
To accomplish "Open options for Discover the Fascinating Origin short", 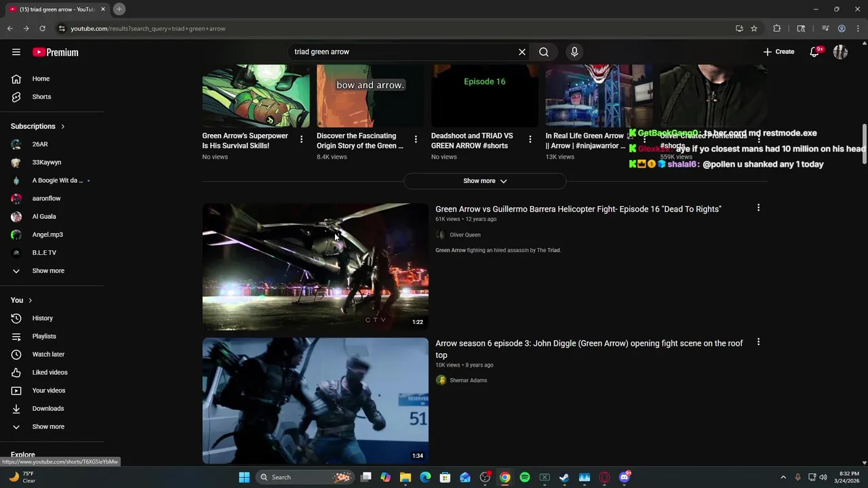I will coord(416,139).
